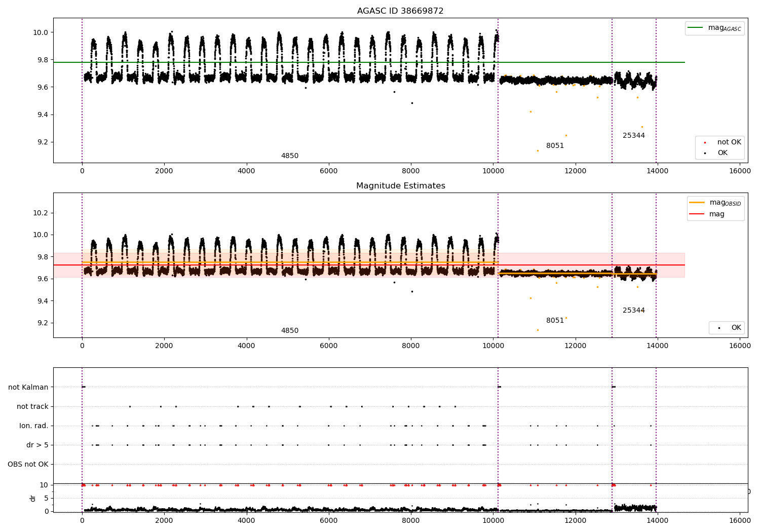Select the mag OBSID legend label
This screenshot has width=760, height=532.
pos(725,203)
